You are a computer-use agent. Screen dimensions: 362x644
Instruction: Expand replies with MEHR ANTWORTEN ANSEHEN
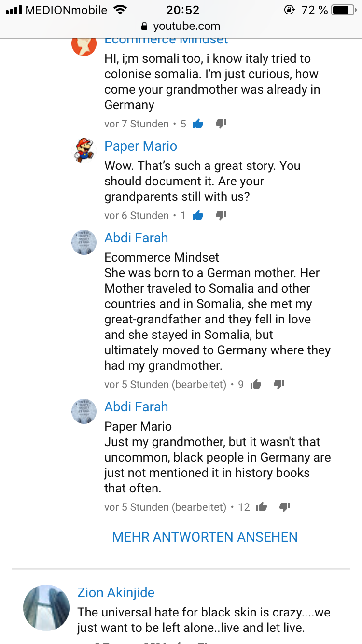[x=205, y=537]
